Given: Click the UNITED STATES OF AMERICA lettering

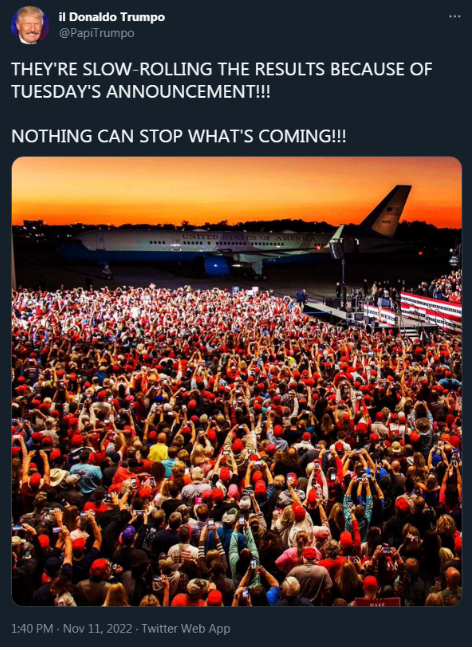Looking at the screenshot, I should coord(249,238).
